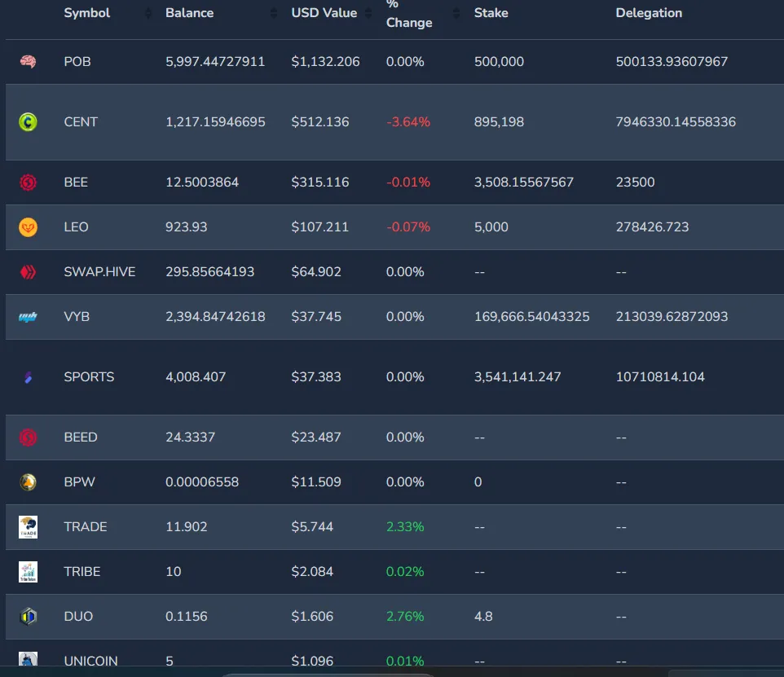Select the POB symbol name
Viewport: 784px width, 677px height.
[x=77, y=61]
